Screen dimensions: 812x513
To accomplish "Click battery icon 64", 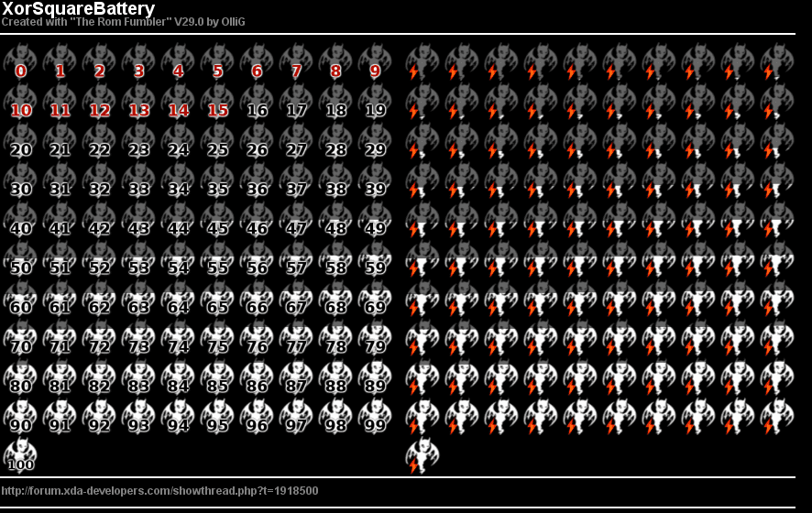I will 178,298.
